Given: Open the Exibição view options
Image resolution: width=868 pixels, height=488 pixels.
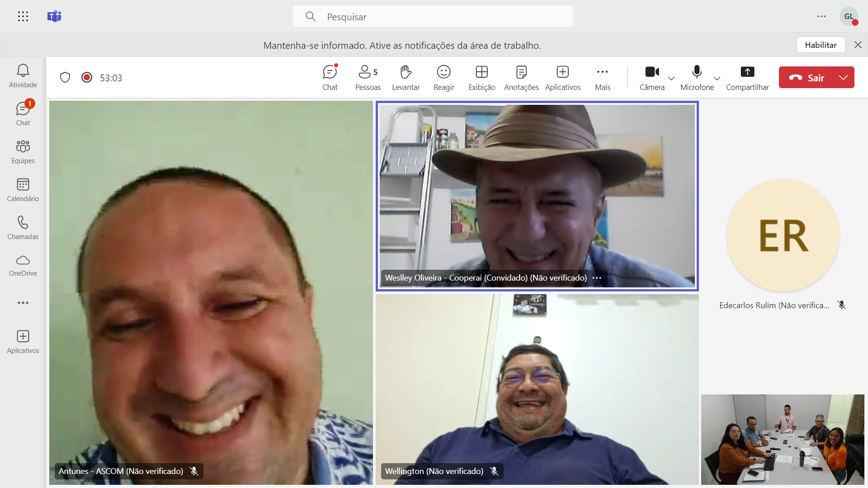Looking at the screenshot, I should [482, 78].
